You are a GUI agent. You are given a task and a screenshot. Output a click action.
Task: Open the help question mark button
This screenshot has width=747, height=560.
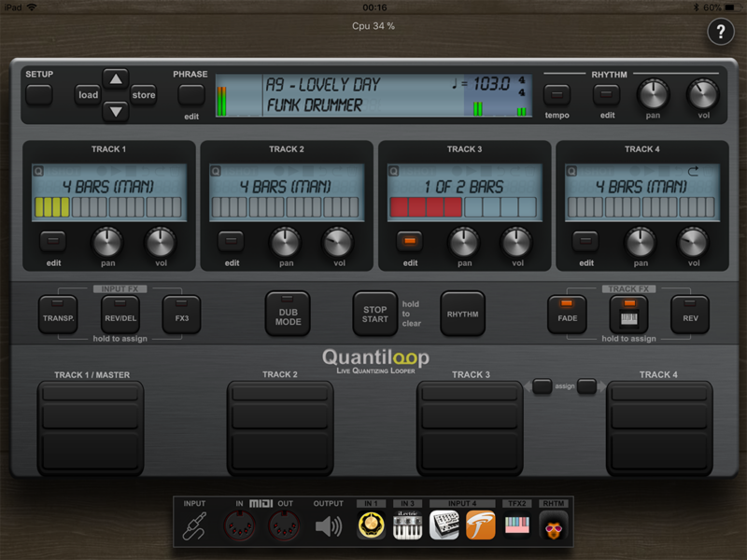720,32
